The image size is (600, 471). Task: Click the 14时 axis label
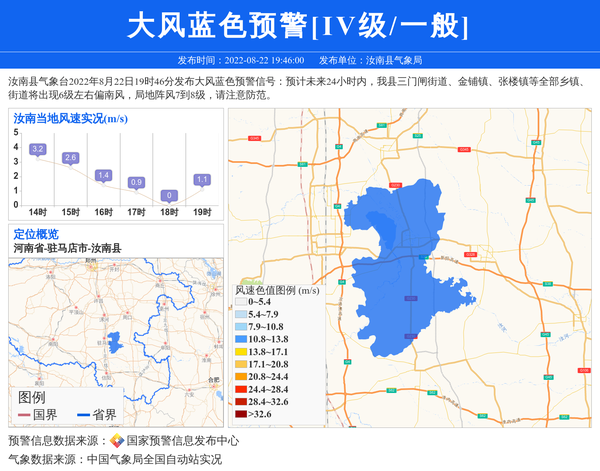pyautogui.click(x=38, y=212)
